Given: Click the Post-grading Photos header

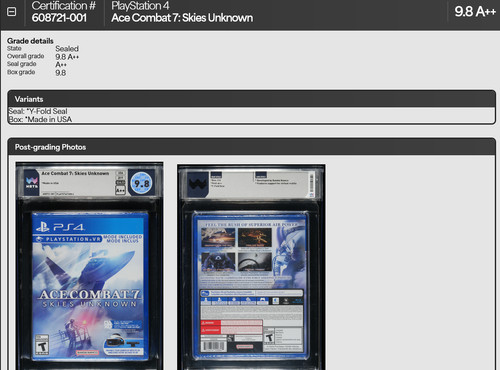Looking at the screenshot, I should tap(252, 147).
